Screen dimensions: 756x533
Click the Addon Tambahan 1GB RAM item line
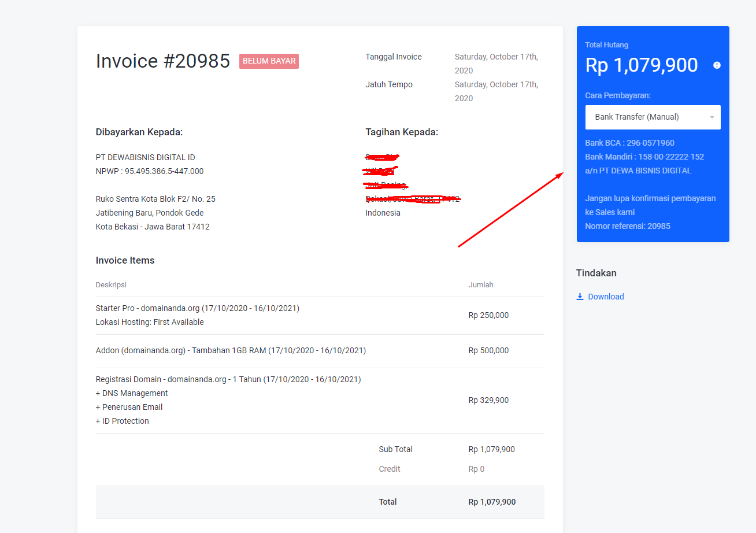pos(230,350)
